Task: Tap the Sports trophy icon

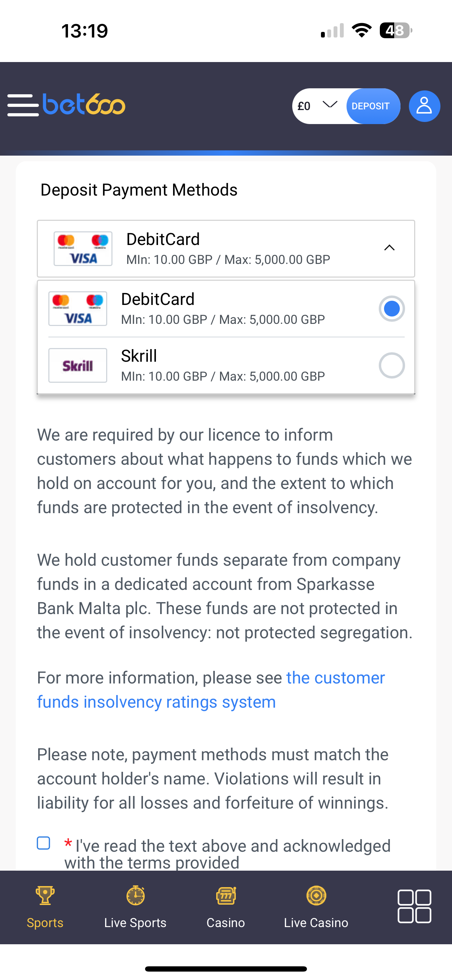Action: tap(45, 896)
